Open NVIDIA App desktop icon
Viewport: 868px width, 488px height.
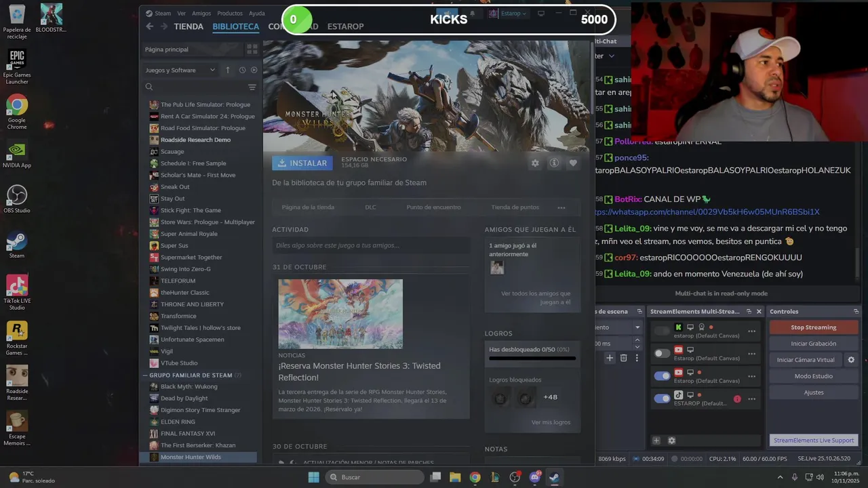click(17, 155)
